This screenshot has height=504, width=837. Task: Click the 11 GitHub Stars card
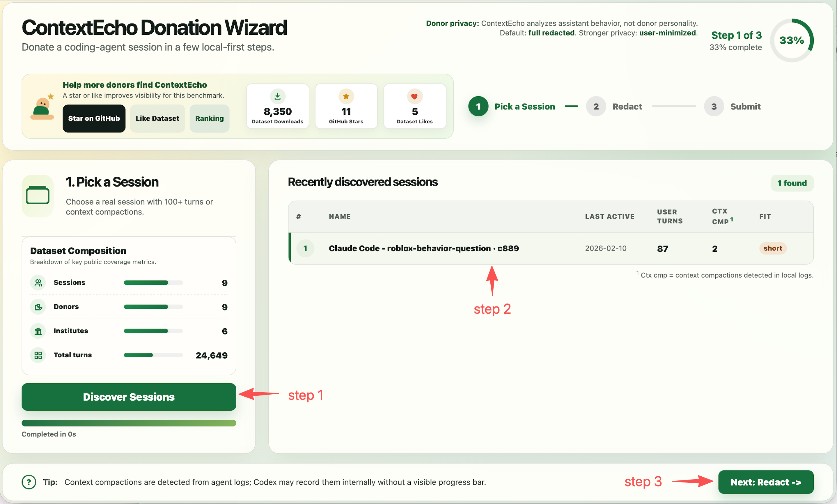tap(346, 106)
